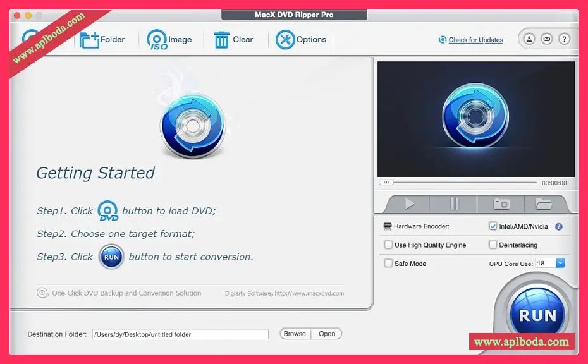Open the Options settings
This screenshot has width=588, height=364.
click(285, 40)
